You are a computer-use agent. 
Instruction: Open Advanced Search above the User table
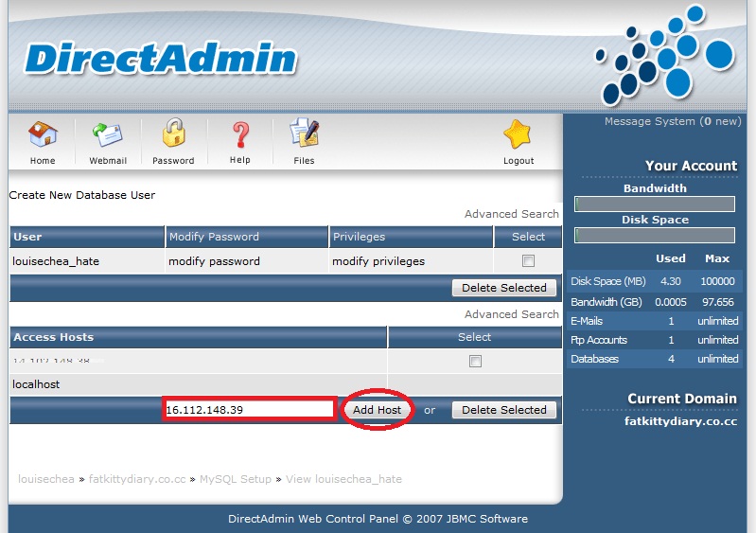pos(512,214)
